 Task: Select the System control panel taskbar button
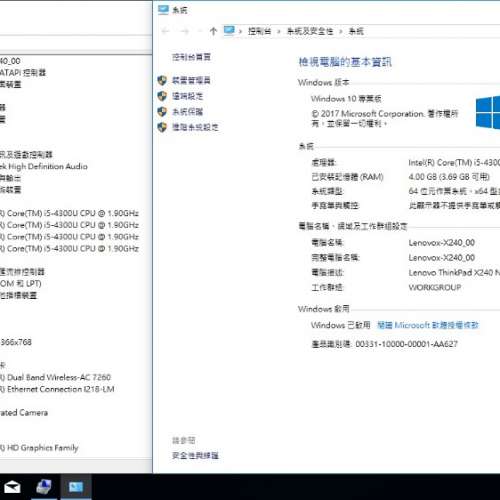tap(76, 487)
